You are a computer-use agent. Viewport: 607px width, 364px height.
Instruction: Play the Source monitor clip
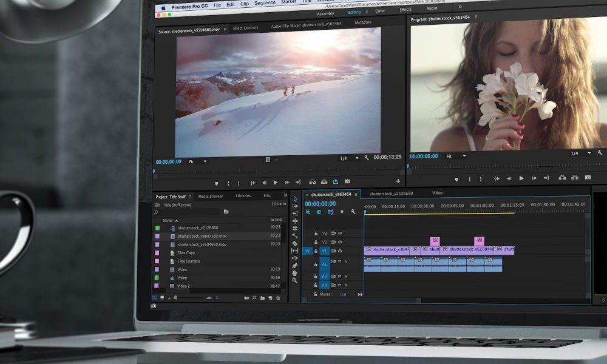tap(276, 183)
